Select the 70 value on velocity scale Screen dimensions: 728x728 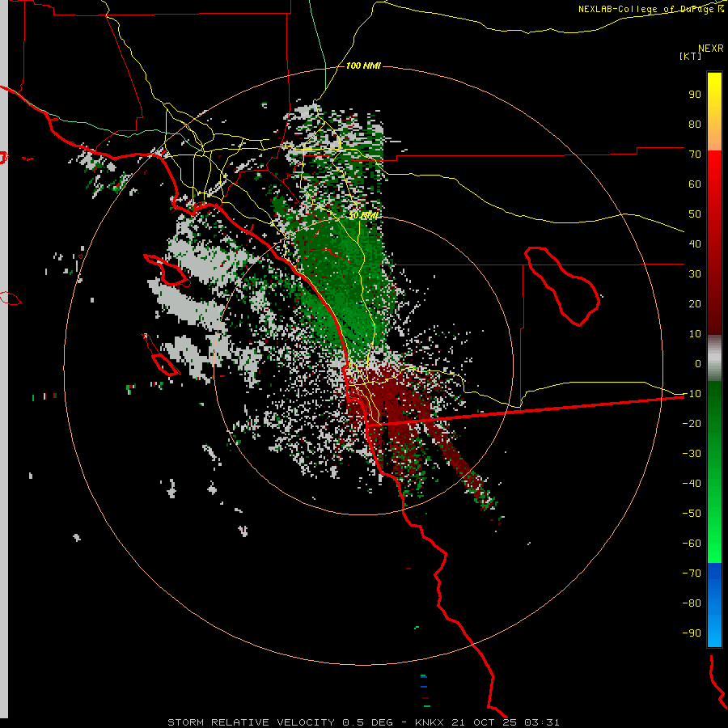695,154
